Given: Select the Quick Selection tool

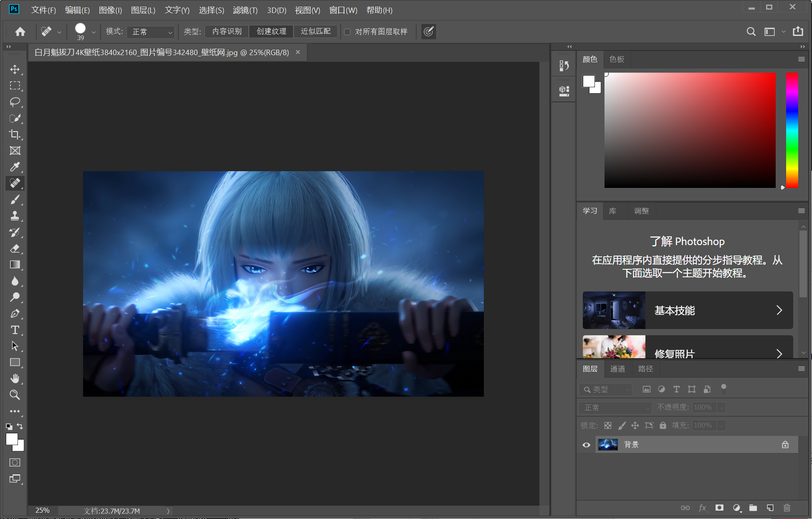Looking at the screenshot, I should (15, 118).
